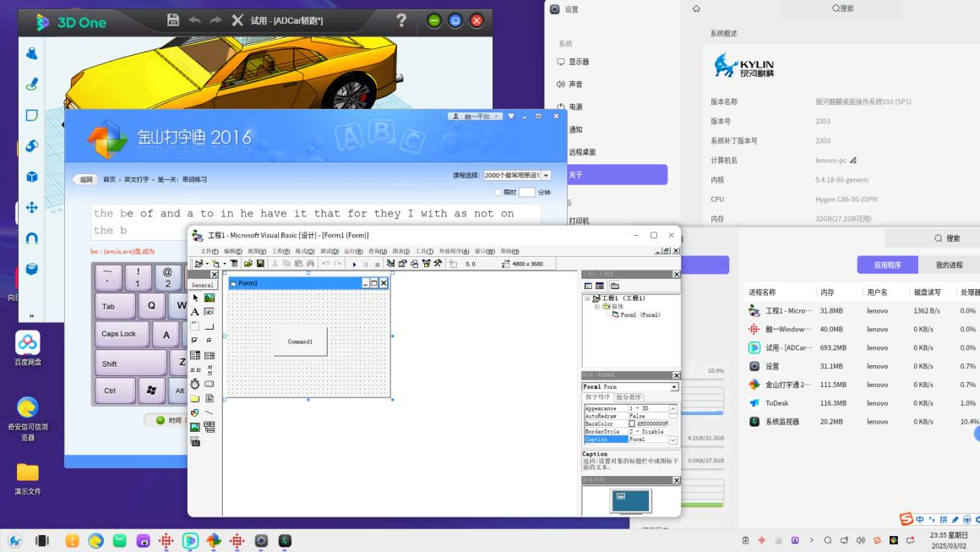Click the 限时 minutes input box
The height and width of the screenshot is (552, 980).
[527, 193]
